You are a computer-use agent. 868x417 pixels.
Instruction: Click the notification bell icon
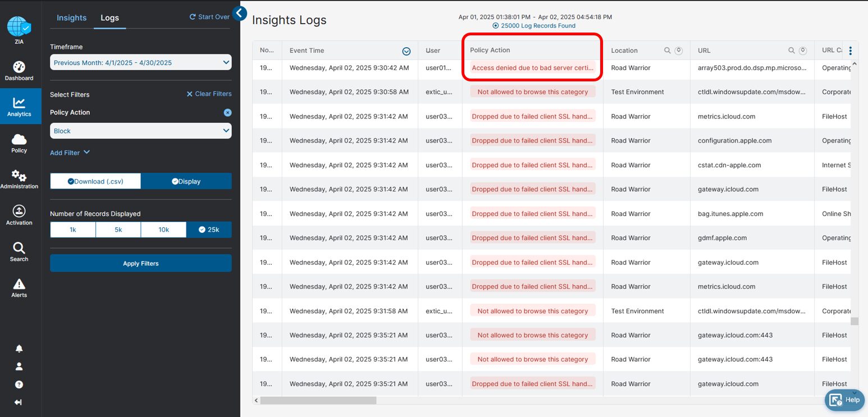click(19, 349)
